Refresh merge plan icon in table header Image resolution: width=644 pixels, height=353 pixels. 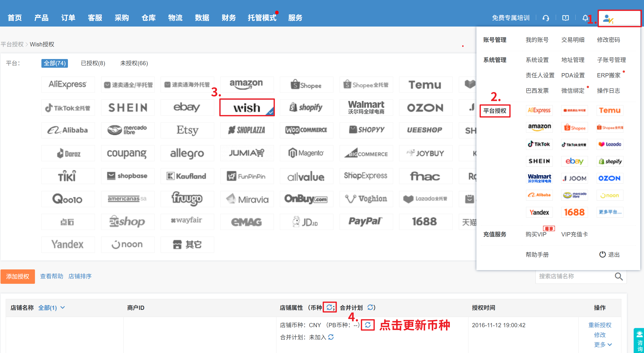tap(370, 307)
